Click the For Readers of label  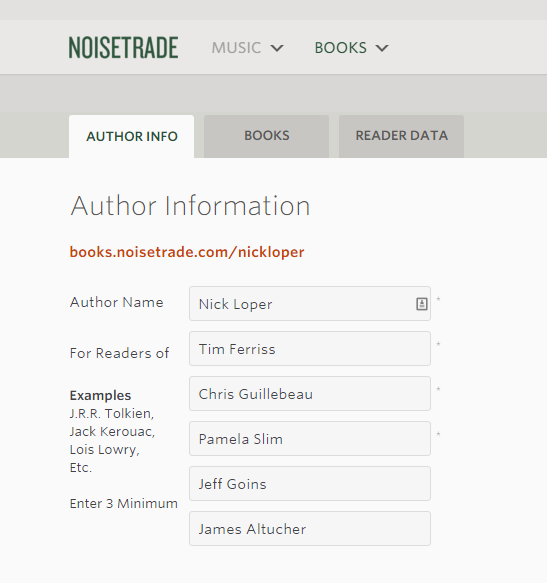coord(119,353)
